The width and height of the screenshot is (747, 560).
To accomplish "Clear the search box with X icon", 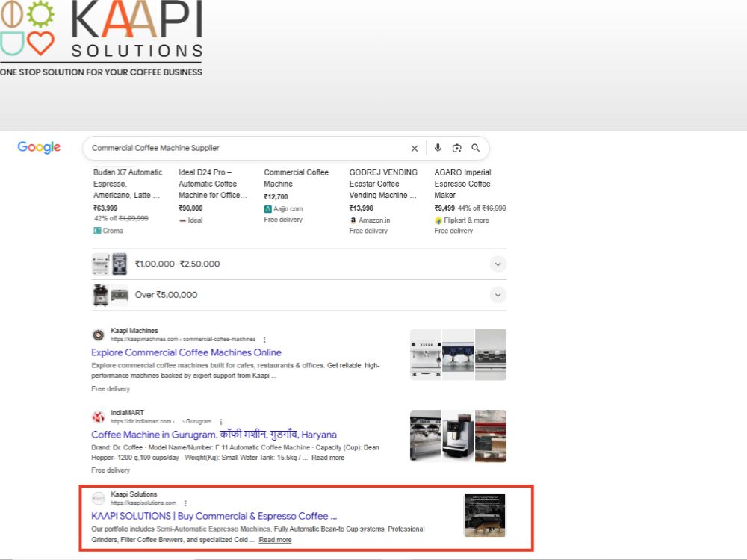I will [415, 148].
